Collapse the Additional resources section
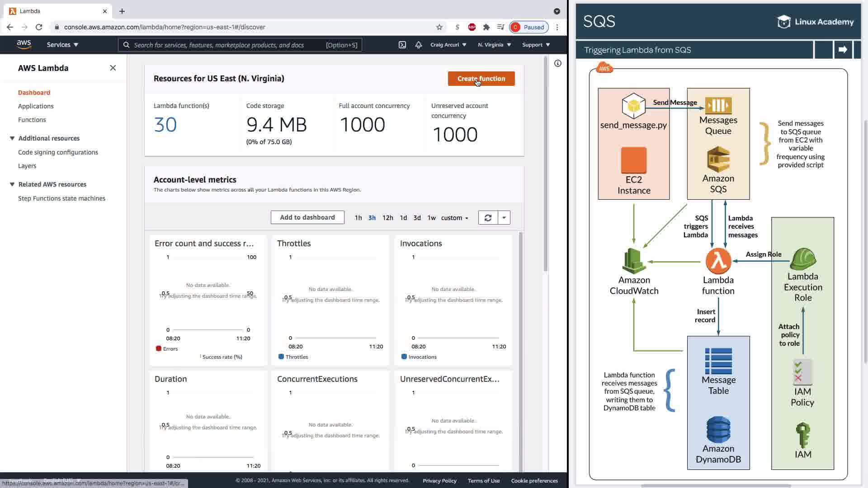The image size is (868, 488). point(12,138)
